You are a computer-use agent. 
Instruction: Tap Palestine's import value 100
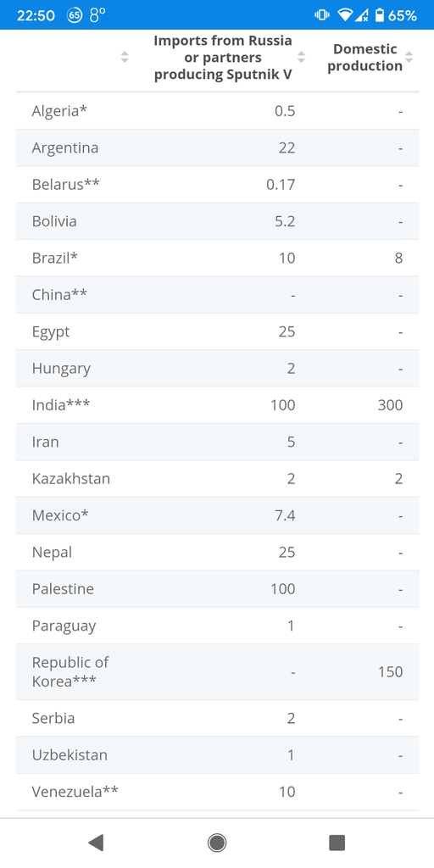(x=283, y=589)
